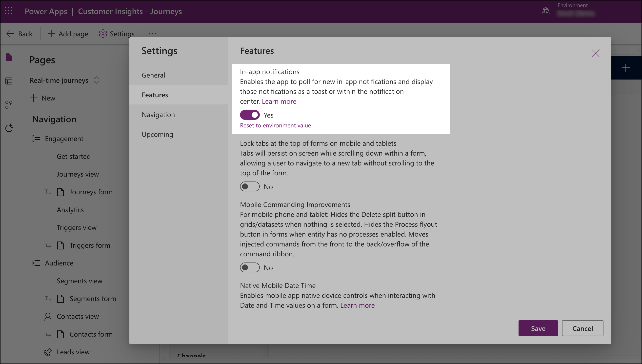
Task: Click the Segments form page icon
Action: point(60,299)
